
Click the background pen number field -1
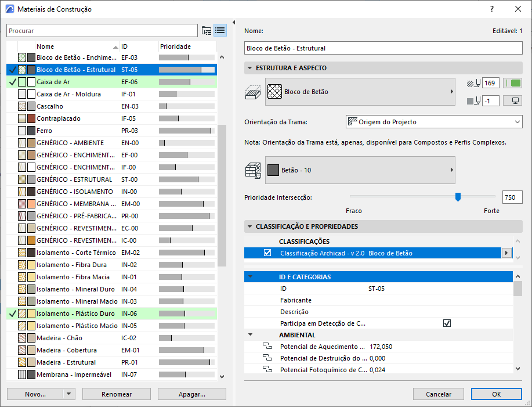click(x=491, y=101)
